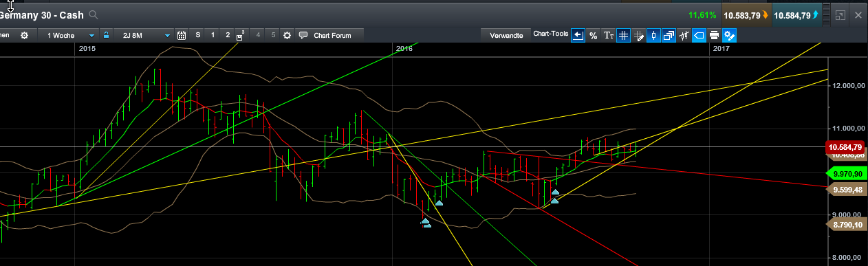The image size is (868, 266).
Task: Open layout settings gear near Chart Forum
Action: 287,35
